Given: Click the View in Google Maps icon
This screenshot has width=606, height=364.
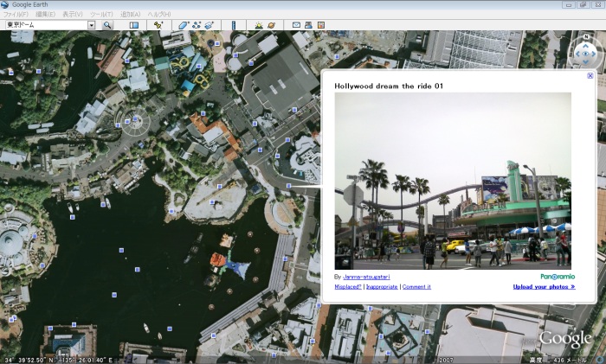Looking at the screenshot, I should [x=321, y=25].
